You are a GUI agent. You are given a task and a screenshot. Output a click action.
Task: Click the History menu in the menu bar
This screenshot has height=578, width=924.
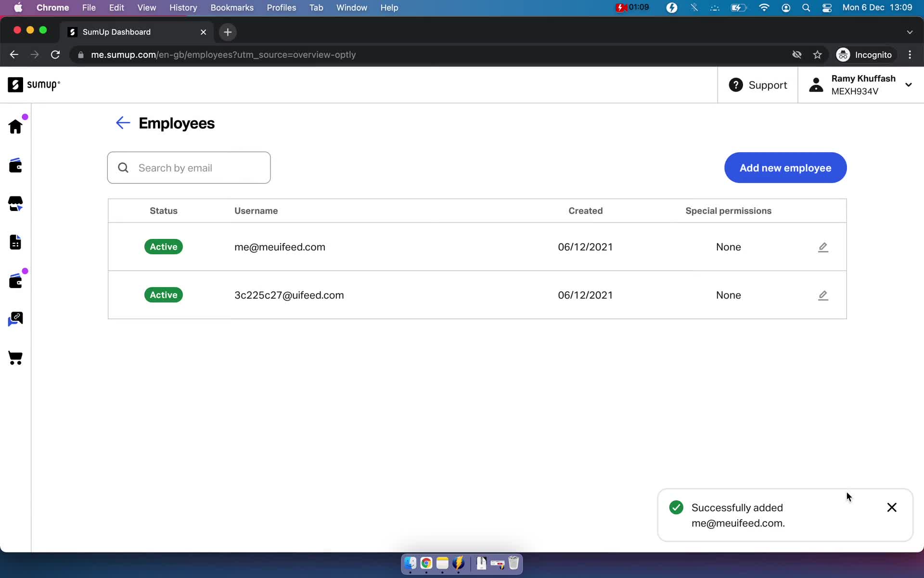tap(183, 7)
